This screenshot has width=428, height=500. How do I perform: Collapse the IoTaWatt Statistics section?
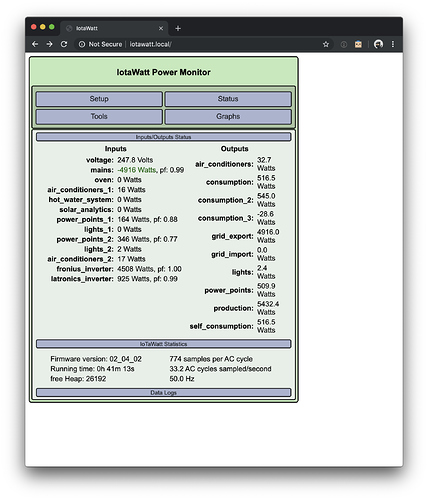click(x=164, y=344)
